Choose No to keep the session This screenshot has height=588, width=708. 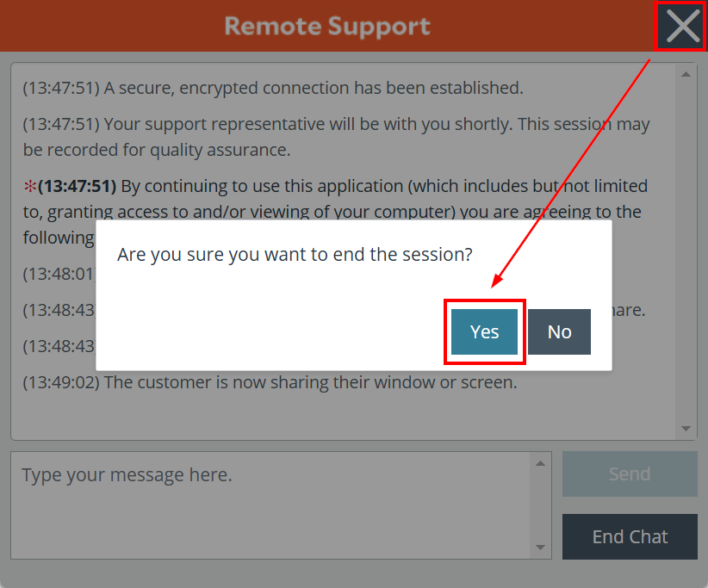coord(560,331)
